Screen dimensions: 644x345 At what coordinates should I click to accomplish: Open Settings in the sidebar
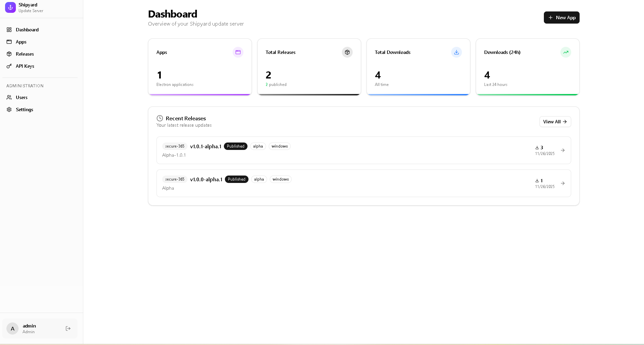click(24, 109)
